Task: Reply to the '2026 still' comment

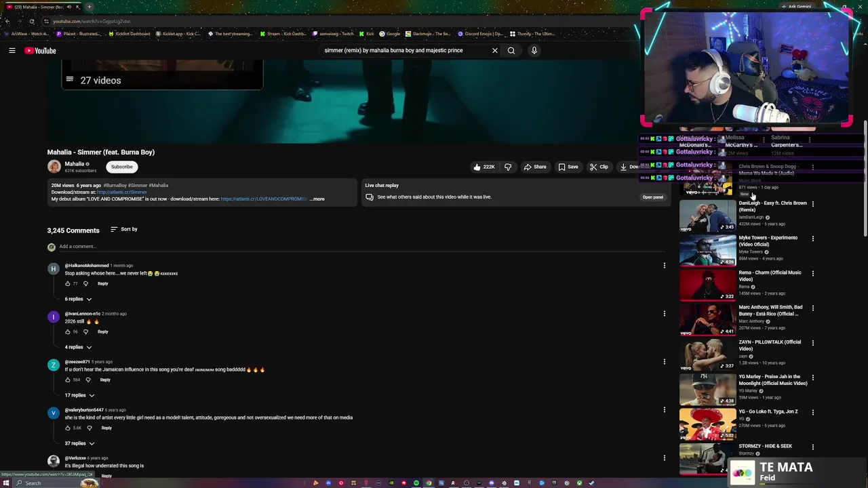Action: click(102, 331)
